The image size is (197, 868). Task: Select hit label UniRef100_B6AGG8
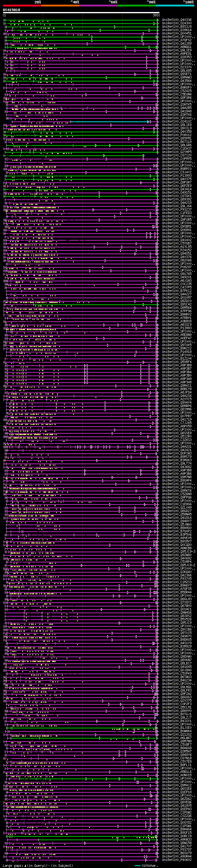[177, 748]
